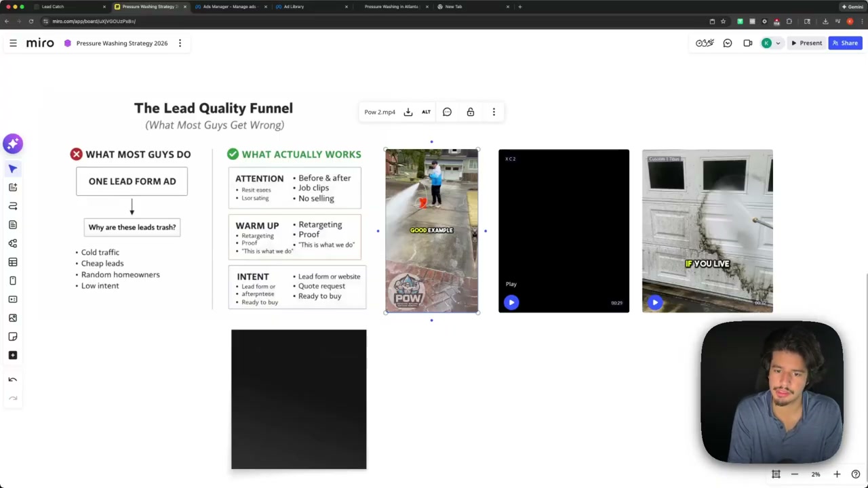Download the Pow 2.mp4 video
Image resolution: width=868 pixels, height=488 pixels.
pos(408,112)
